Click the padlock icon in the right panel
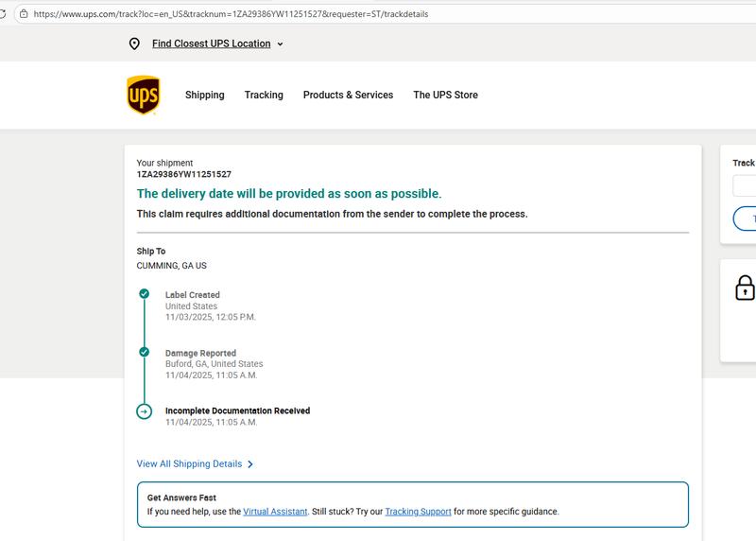 [745, 288]
